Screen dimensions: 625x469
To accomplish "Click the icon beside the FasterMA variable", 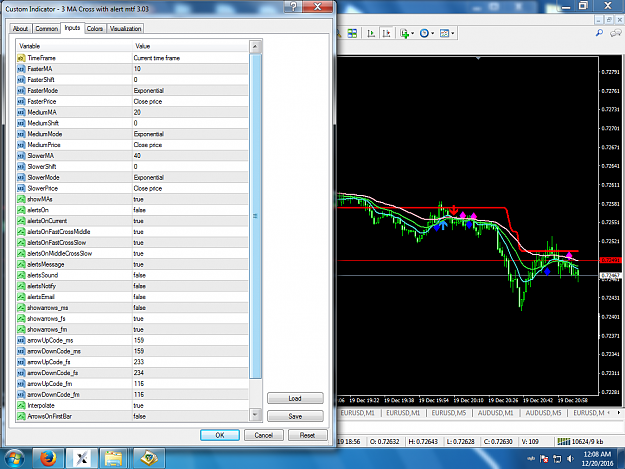I will [22, 69].
